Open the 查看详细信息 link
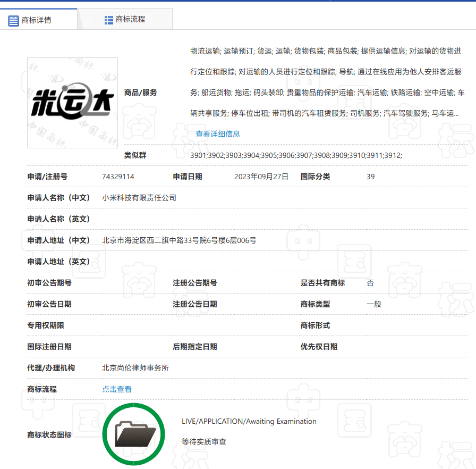The image size is (476, 469). click(x=218, y=134)
